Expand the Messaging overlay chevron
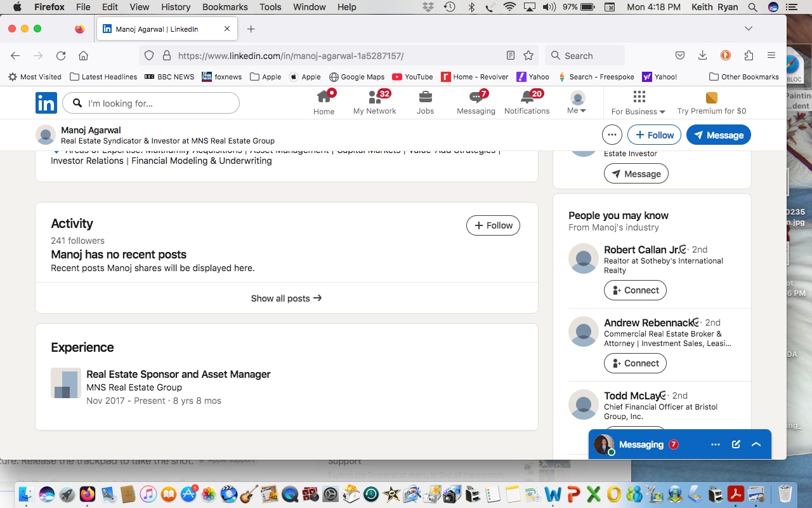Image resolution: width=812 pixels, height=508 pixels. pyautogui.click(x=756, y=444)
